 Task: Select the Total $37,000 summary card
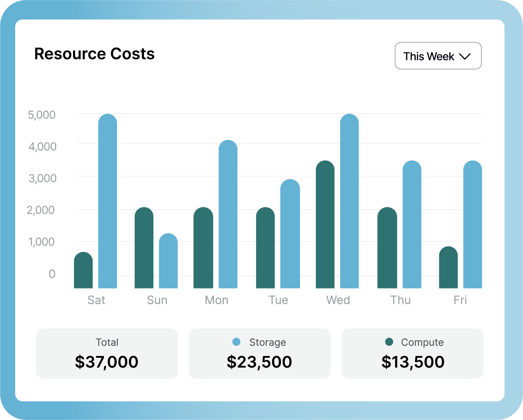click(x=107, y=353)
